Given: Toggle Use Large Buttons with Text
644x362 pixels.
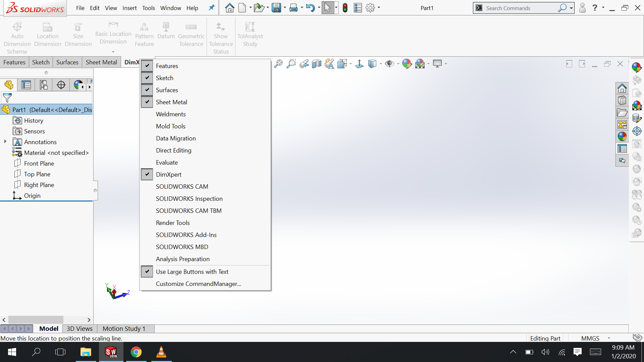Looking at the screenshot, I should click(x=192, y=272).
